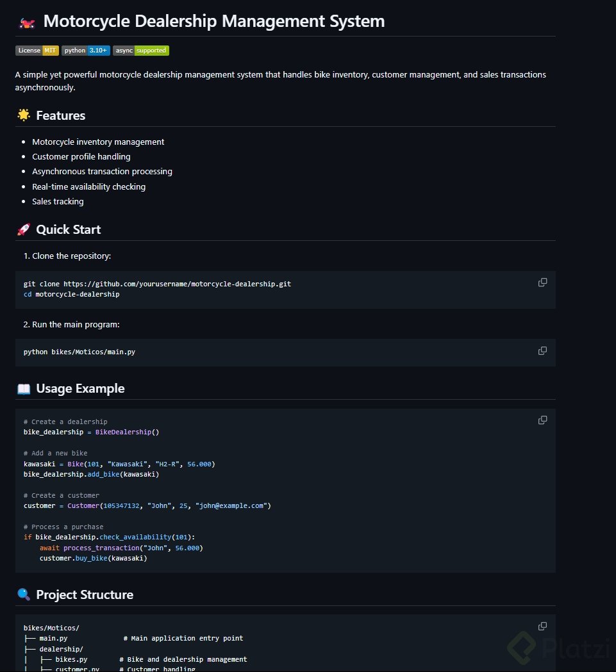Click the book emoji by Usage Example
This screenshot has height=672, width=616.
coord(24,389)
